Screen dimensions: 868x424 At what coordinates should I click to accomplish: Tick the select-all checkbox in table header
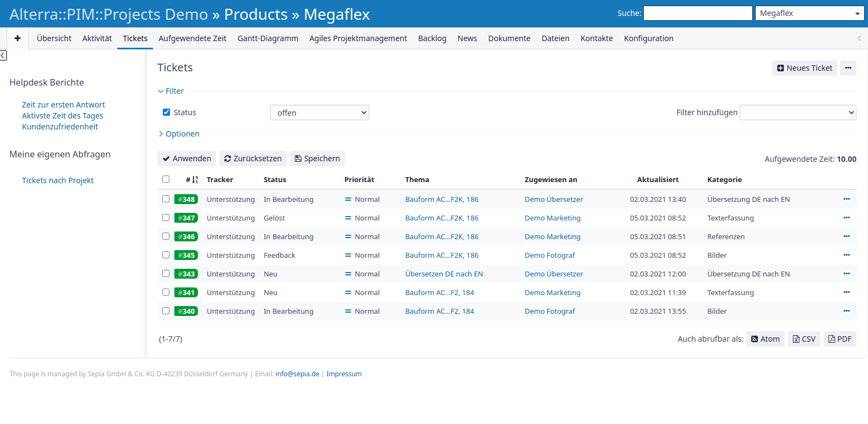pyautogui.click(x=166, y=179)
